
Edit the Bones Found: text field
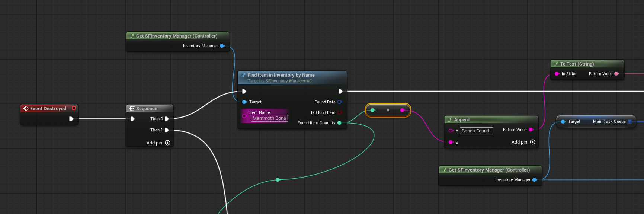coord(477,131)
